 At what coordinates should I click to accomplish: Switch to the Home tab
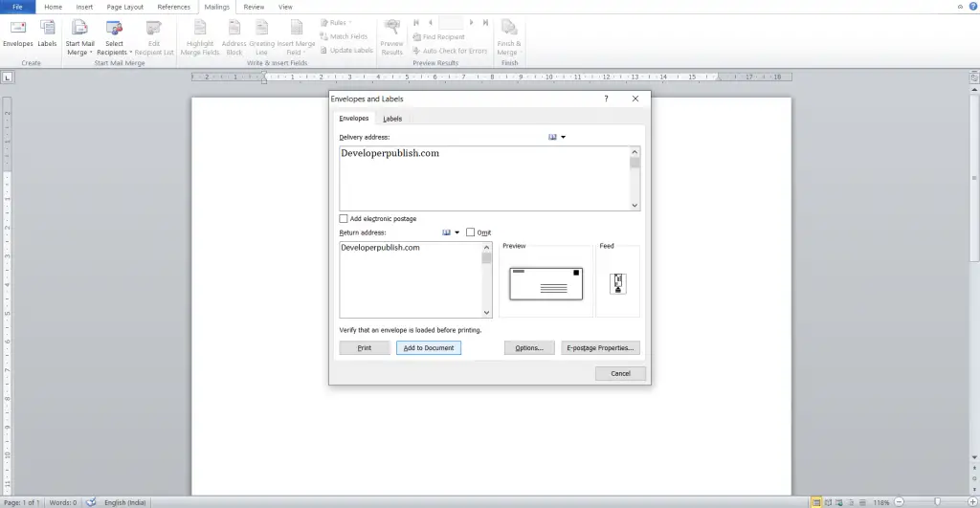point(54,7)
